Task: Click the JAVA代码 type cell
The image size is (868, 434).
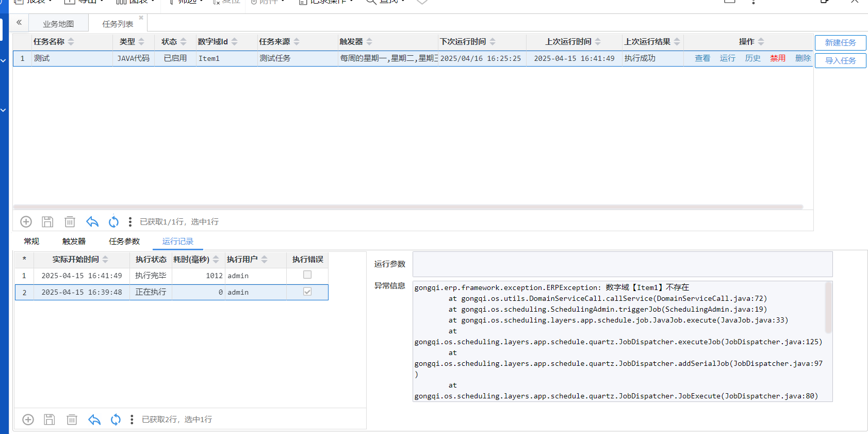Action: (134, 58)
